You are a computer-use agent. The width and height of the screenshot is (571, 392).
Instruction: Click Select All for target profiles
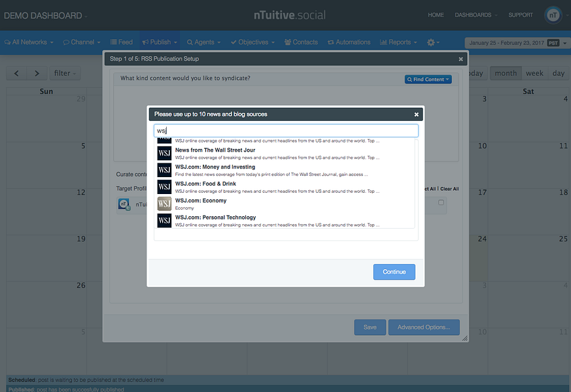[431, 189]
